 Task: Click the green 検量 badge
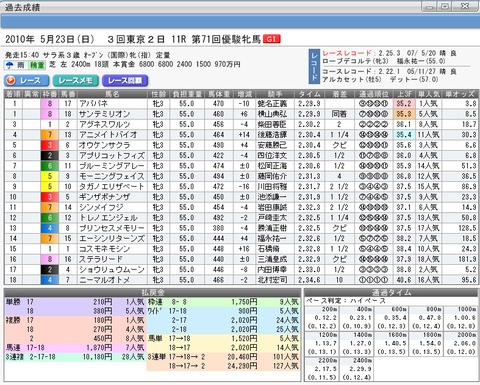[37, 65]
